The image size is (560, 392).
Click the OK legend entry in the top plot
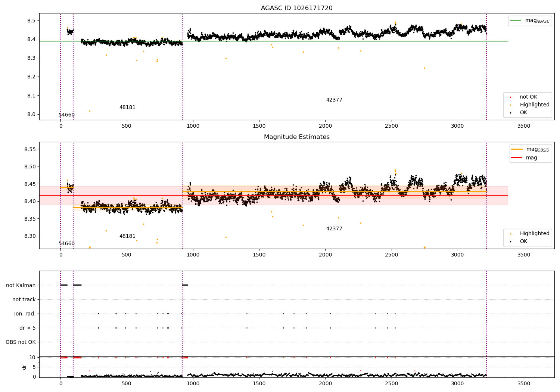523,113
